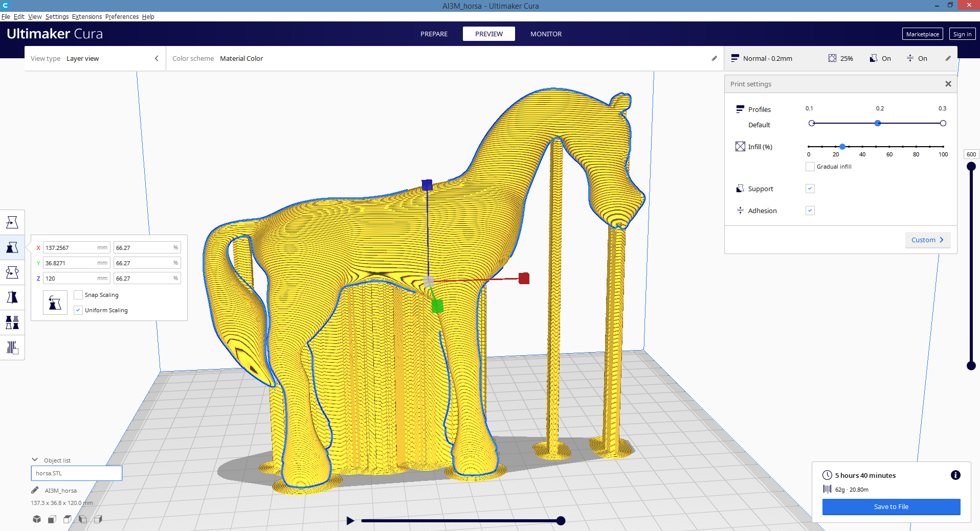Select the Rotate tool

click(x=12, y=272)
